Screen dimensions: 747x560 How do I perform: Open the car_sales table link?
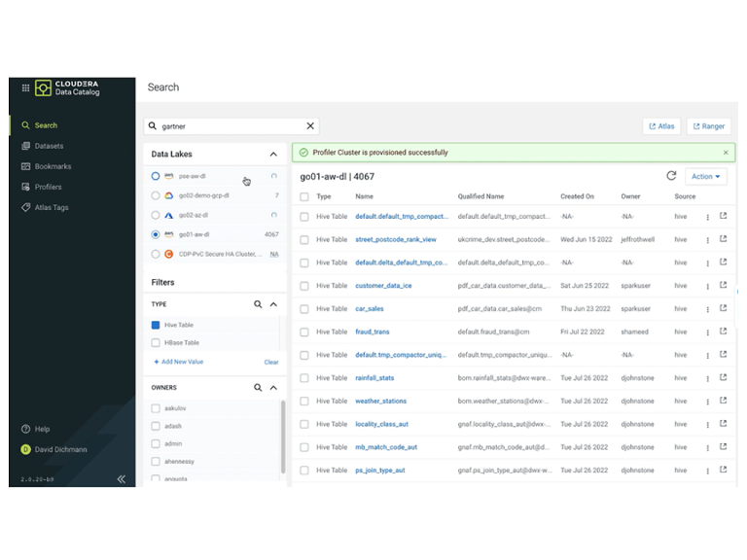[x=370, y=309]
